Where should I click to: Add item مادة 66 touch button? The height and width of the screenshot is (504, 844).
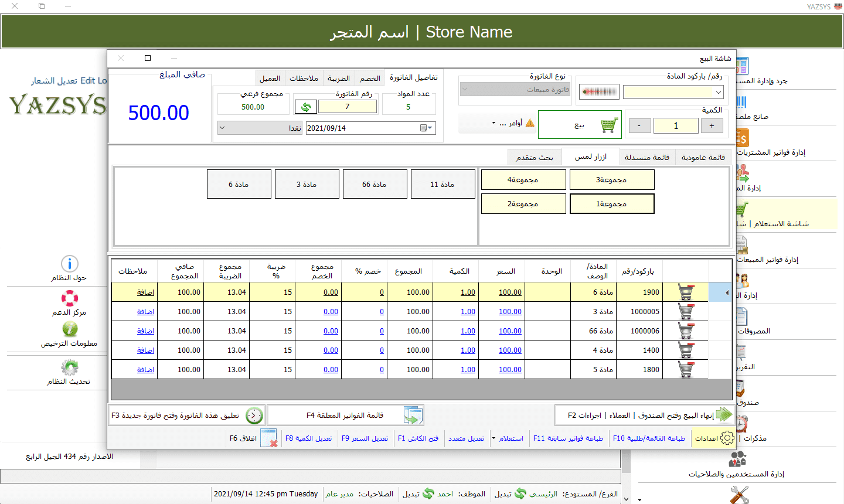[375, 184]
